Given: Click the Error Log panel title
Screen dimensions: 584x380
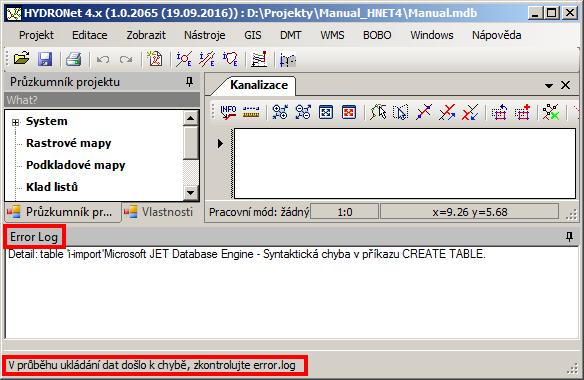Looking at the screenshot, I should pyautogui.click(x=34, y=237).
